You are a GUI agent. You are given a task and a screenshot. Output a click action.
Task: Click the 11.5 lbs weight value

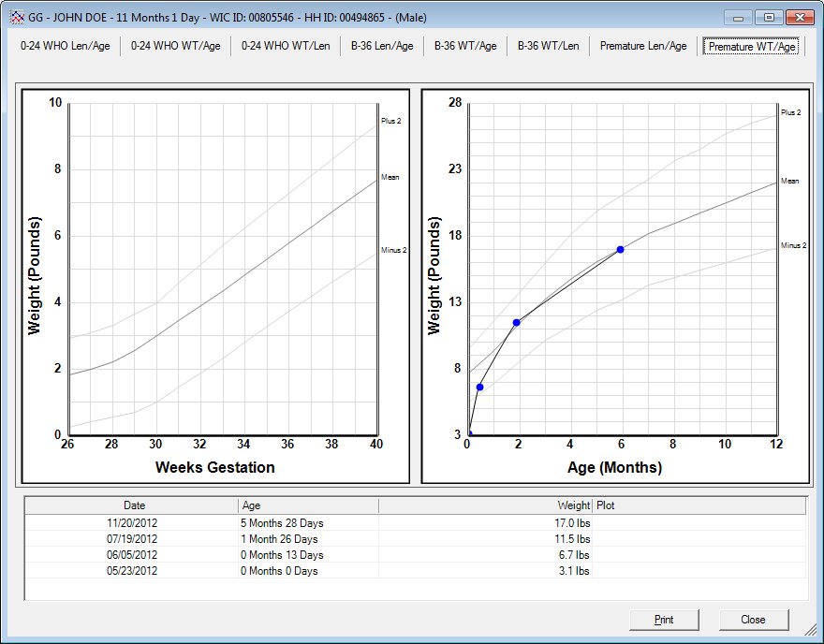(x=572, y=539)
